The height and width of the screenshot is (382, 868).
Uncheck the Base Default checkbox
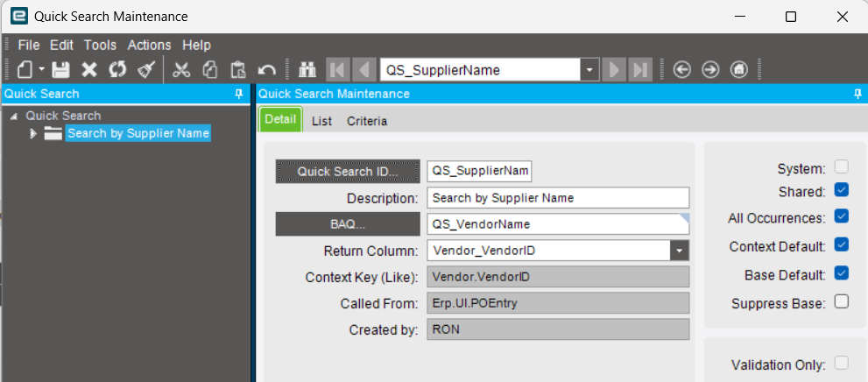[842, 273]
